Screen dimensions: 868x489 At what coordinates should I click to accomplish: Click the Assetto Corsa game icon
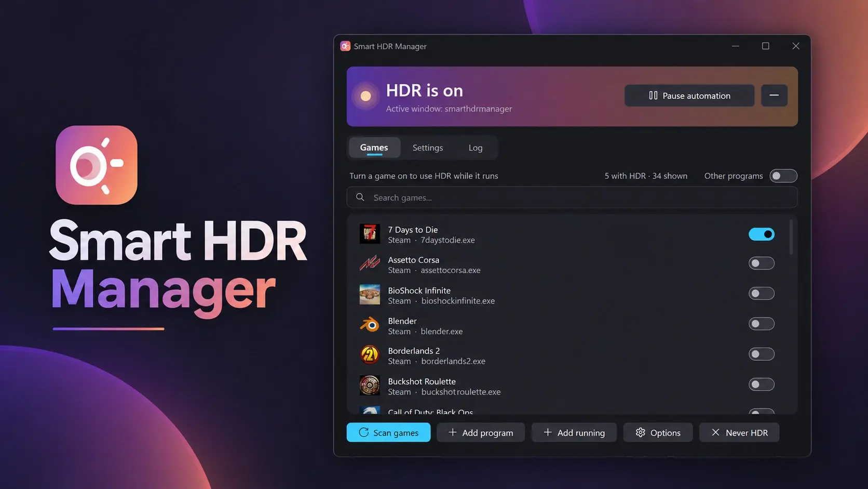click(x=370, y=264)
